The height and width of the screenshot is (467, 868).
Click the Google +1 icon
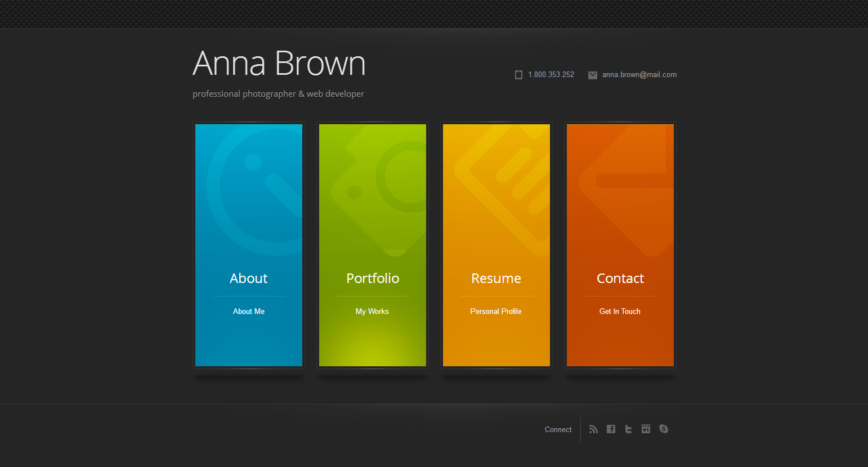(x=646, y=429)
